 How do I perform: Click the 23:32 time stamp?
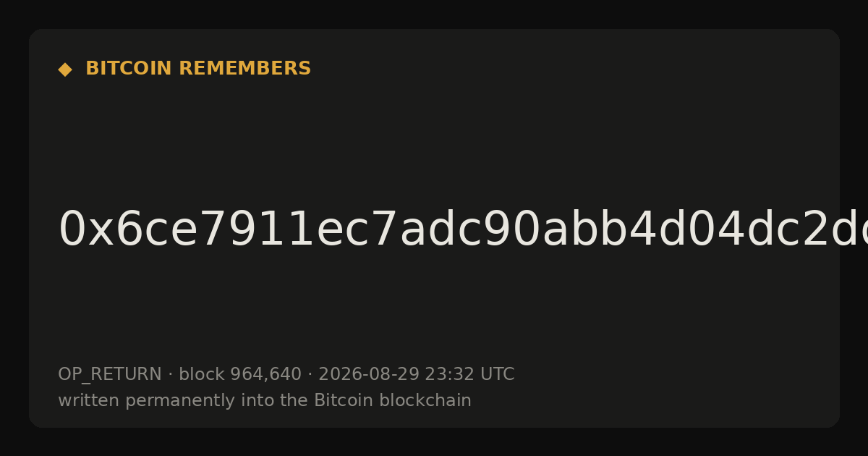(x=449, y=375)
